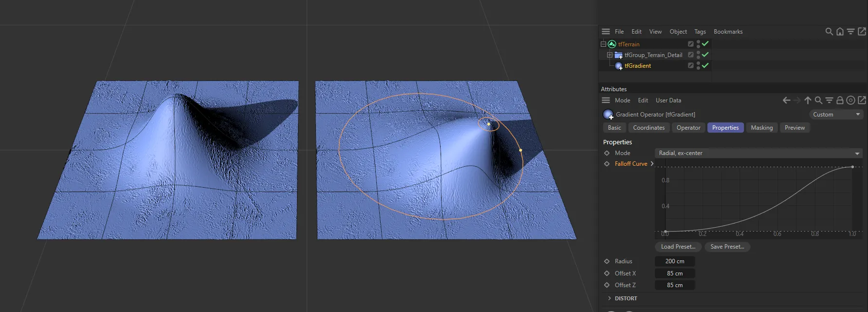Select falloff curve start point at 0.0
The width and height of the screenshot is (868, 312).
click(665, 232)
